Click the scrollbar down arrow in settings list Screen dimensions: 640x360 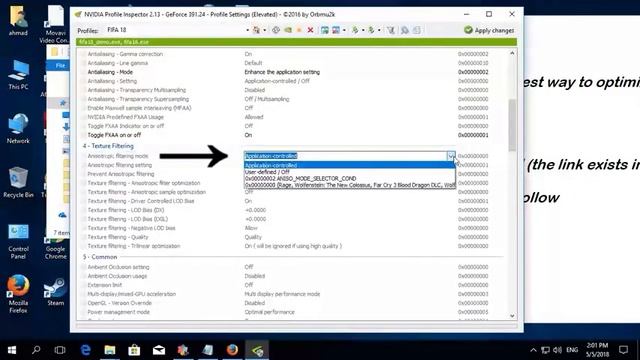pos(512,316)
